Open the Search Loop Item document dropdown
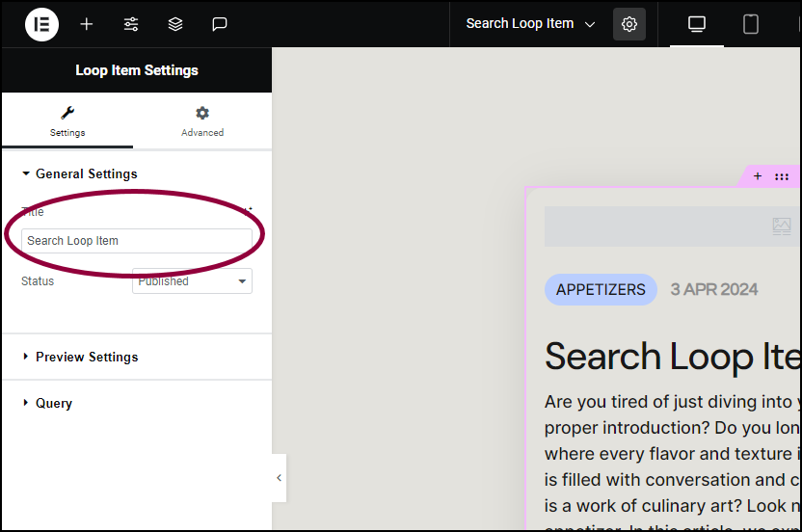This screenshot has height=532, width=802. 530,24
